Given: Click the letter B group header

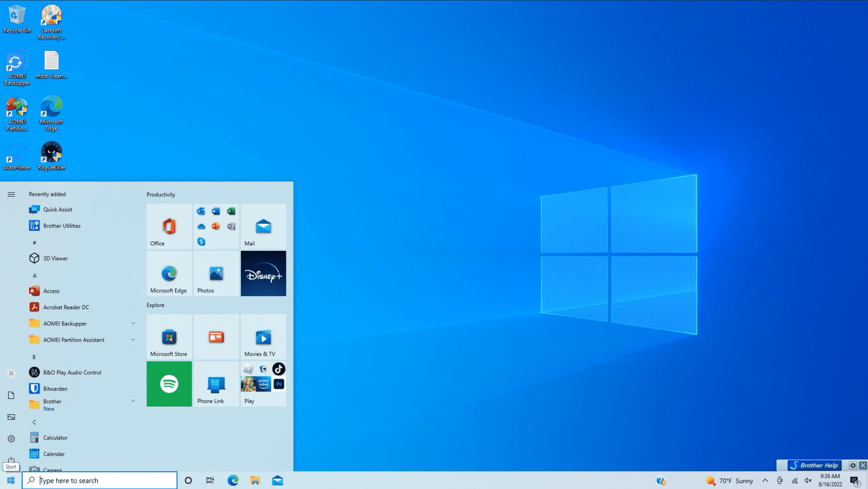Looking at the screenshot, I should (34, 357).
